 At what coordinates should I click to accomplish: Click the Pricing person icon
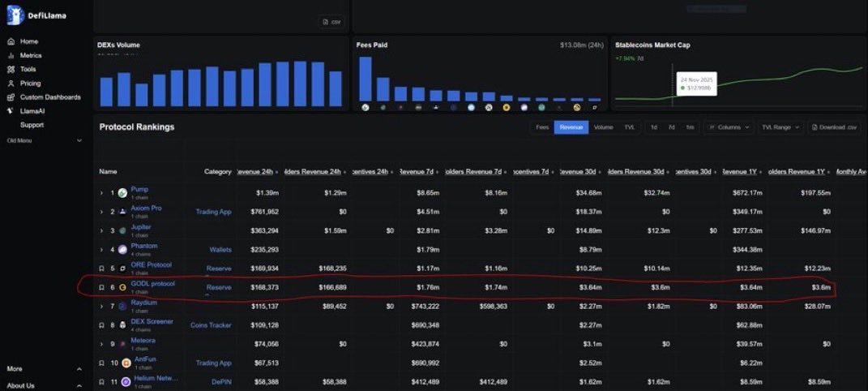(x=11, y=83)
